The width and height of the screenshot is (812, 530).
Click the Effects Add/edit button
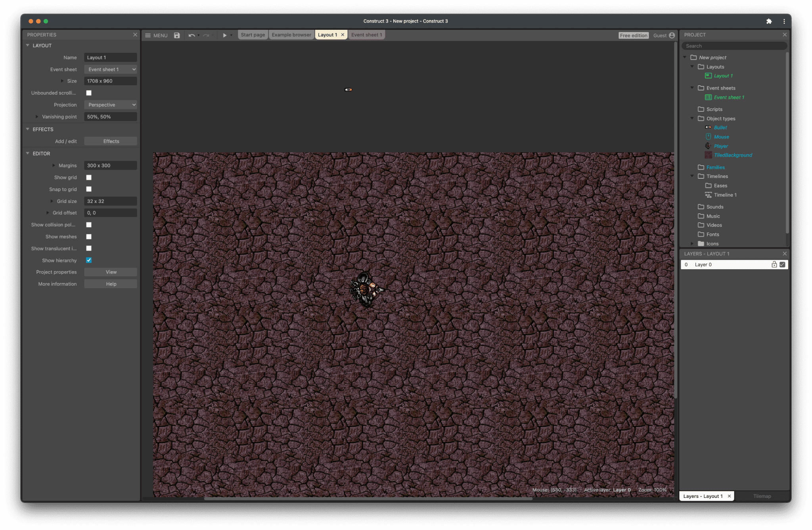coord(111,141)
